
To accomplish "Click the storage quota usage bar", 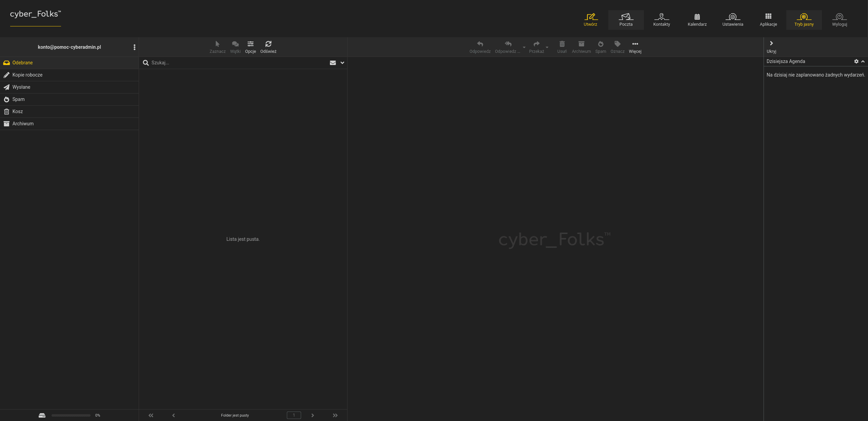I will coord(71,415).
